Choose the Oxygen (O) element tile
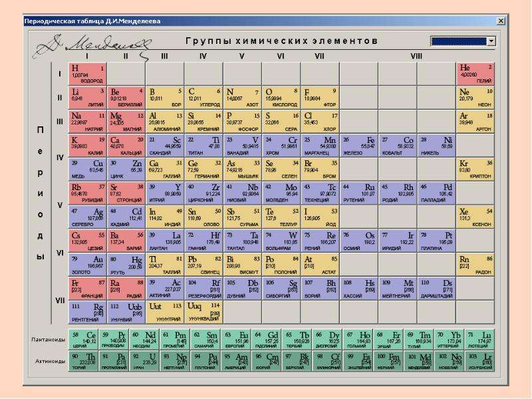 tap(281, 98)
